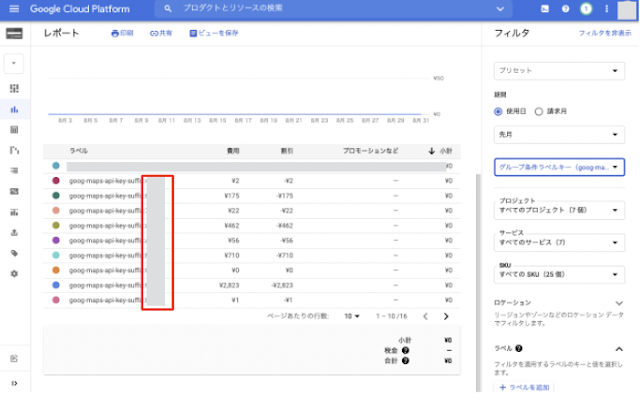This screenshot has width=640, height=410.
Task: Expand the collapsed sidebar with arrow icon
Action: [x=14, y=383]
